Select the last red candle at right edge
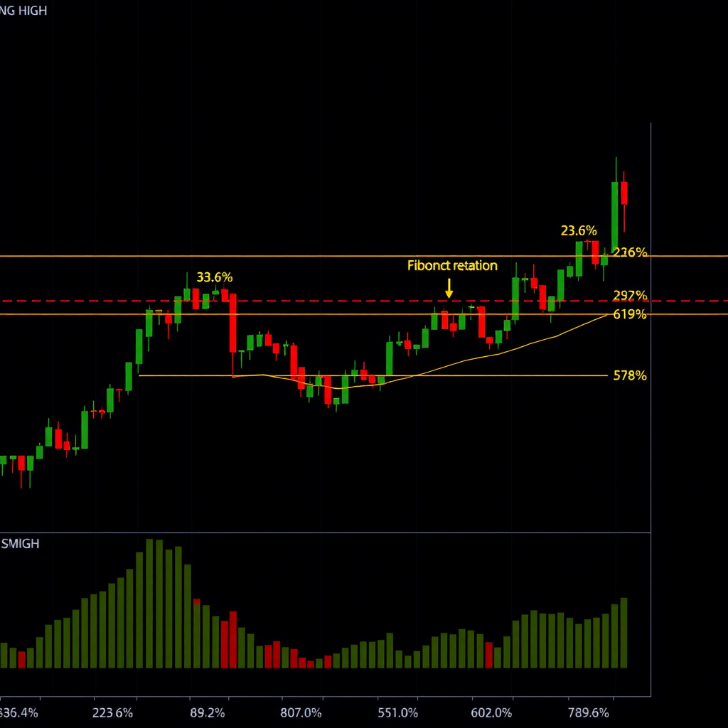Viewport: 728px width, 728px height. click(624, 193)
